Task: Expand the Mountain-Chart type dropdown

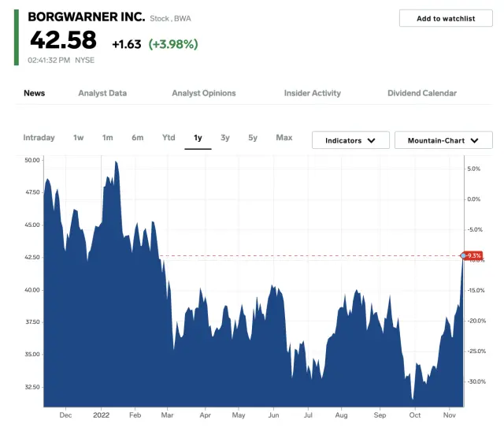Action: point(443,140)
